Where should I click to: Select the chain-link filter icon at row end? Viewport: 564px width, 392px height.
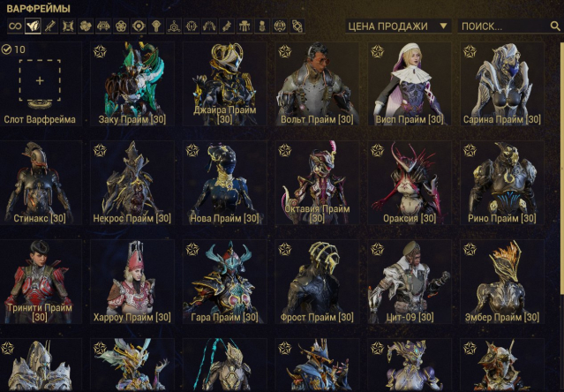[297, 26]
